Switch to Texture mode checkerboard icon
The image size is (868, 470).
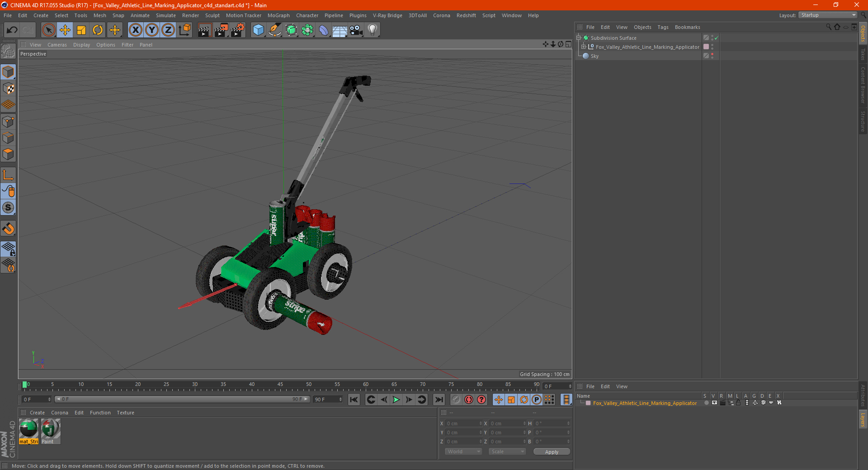click(x=8, y=89)
